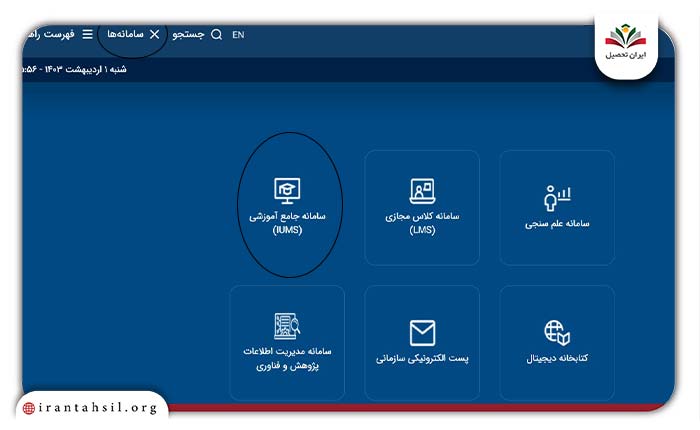Click the سامانه جامع آموزشی (IUMS) label
Screen dimensions: 700x430
point(287,223)
